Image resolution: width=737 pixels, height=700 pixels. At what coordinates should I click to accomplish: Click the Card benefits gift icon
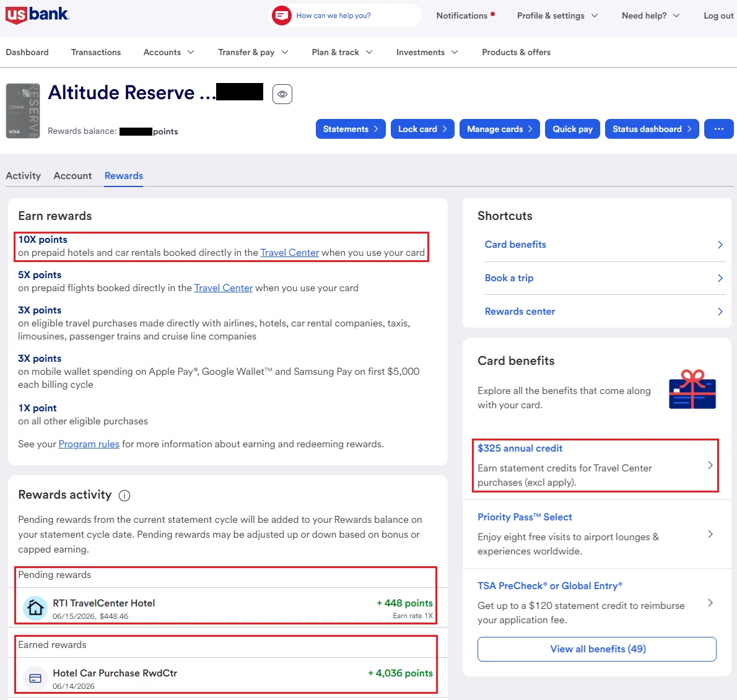tap(692, 389)
